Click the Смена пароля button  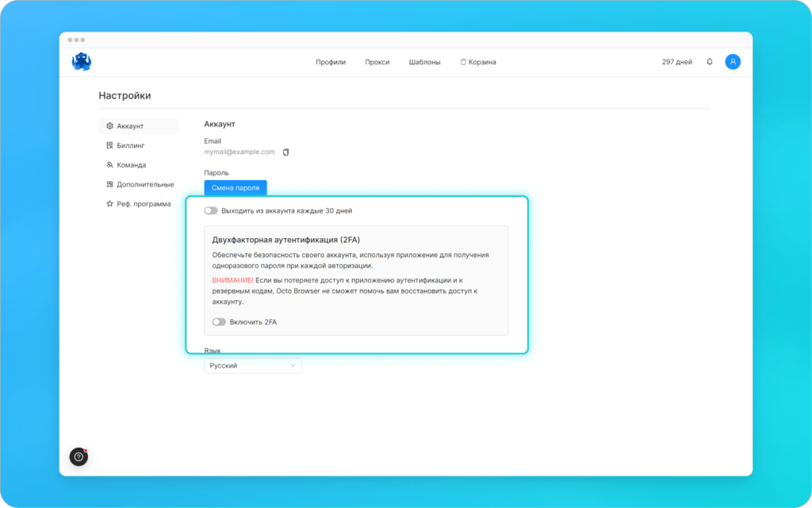(236, 187)
